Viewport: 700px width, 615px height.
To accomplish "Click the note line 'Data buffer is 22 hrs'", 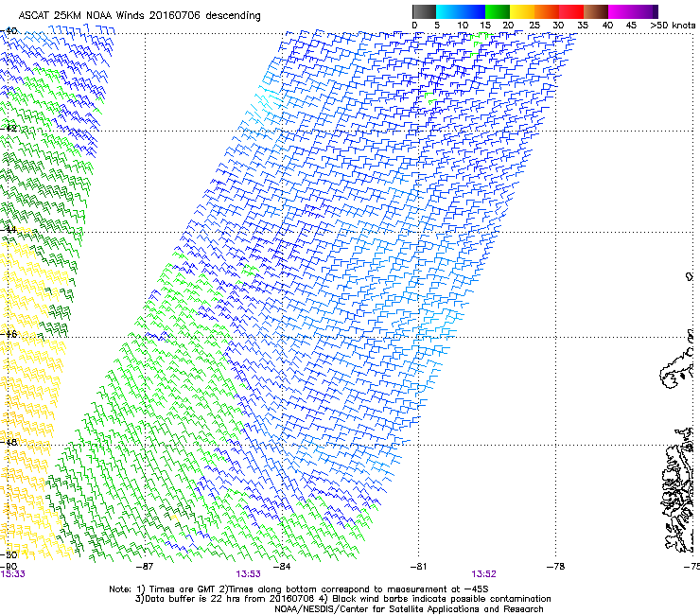I will click(342, 599).
